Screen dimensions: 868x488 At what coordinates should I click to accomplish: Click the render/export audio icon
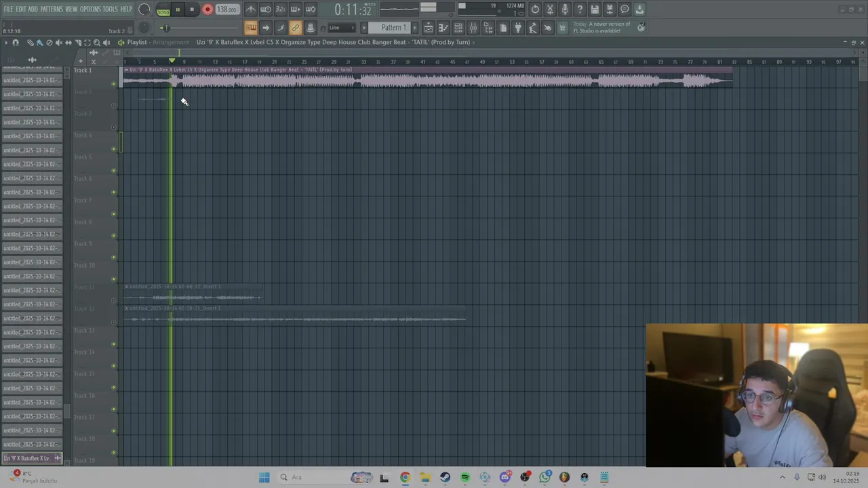click(610, 9)
